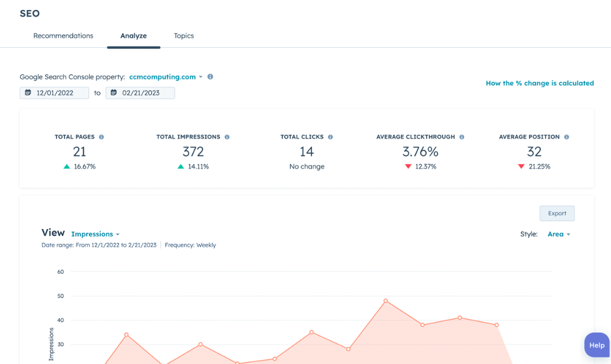Open the Impressions view dropdown
Image resolution: width=611 pixels, height=364 pixels.
[96, 234]
